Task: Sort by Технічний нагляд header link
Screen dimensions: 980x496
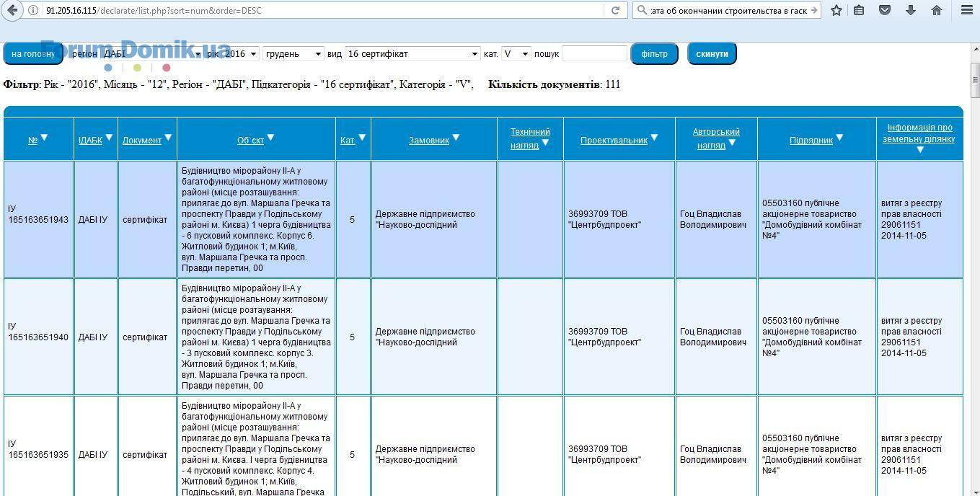Action: [530, 138]
